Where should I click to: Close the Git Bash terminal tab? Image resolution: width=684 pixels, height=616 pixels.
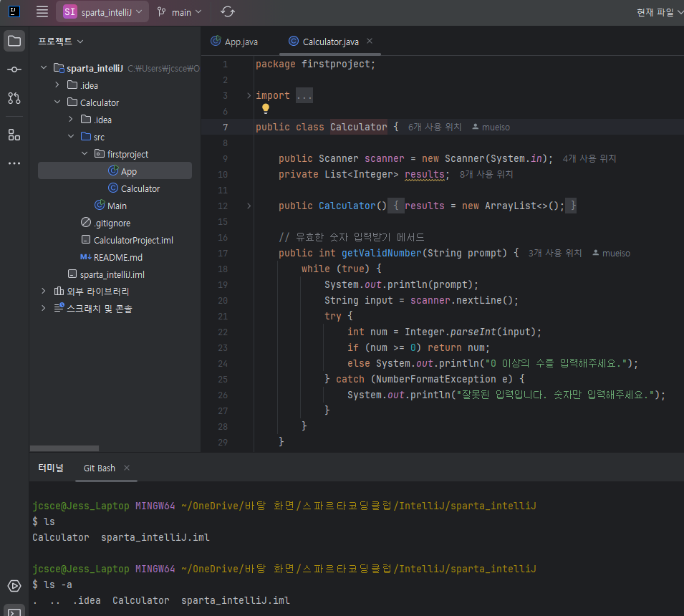point(127,468)
